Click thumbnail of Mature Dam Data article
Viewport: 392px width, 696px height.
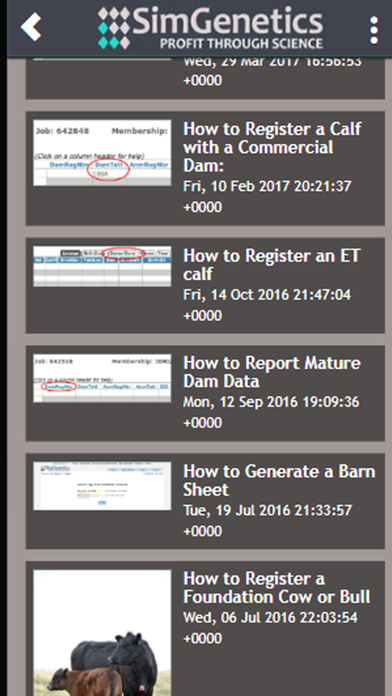pyautogui.click(x=102, y=378)
